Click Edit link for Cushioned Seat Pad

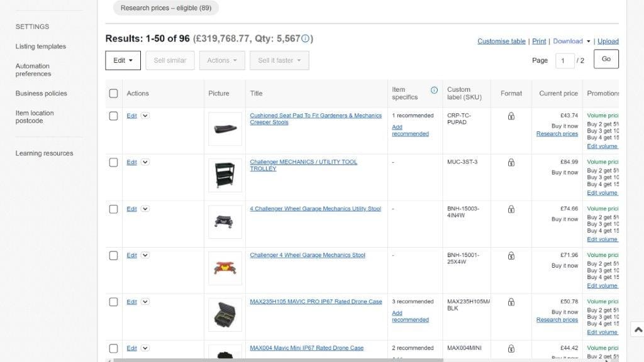(131, 116)
